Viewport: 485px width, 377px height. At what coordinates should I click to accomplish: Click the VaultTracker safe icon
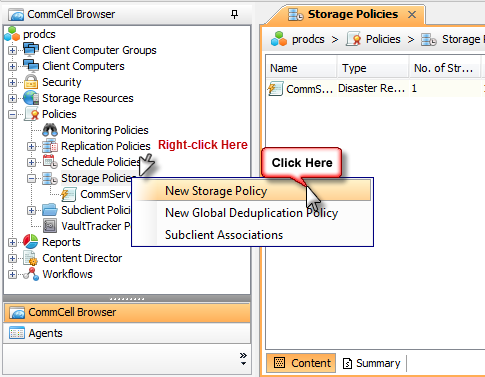click(x=50, y=226)
